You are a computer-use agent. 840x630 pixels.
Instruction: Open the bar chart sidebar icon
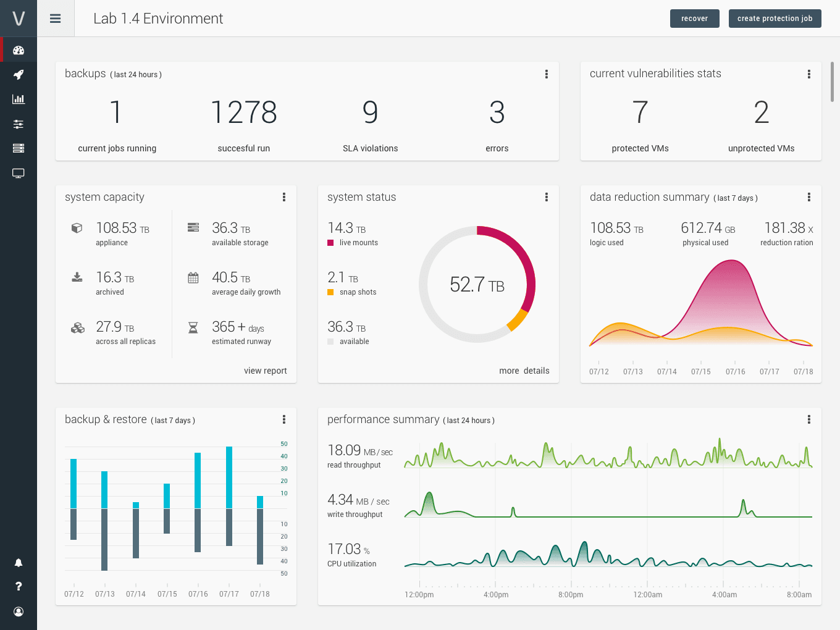point(19,99)
